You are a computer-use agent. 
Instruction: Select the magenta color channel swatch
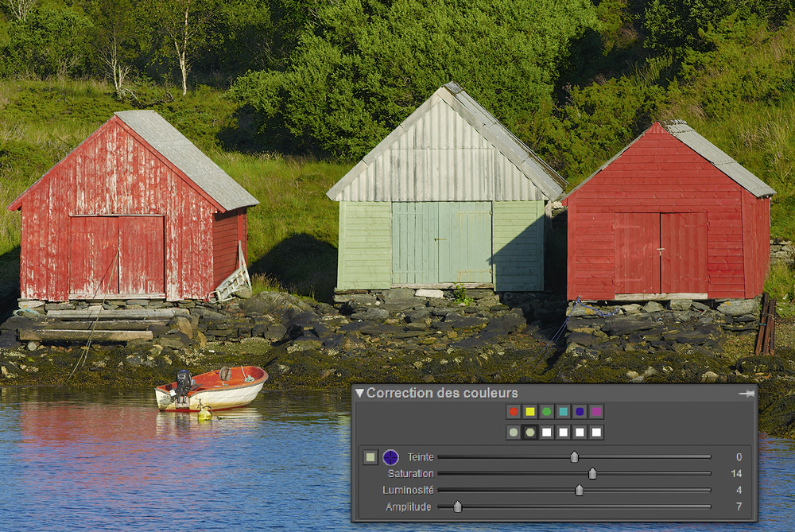(x=597, y=412)
